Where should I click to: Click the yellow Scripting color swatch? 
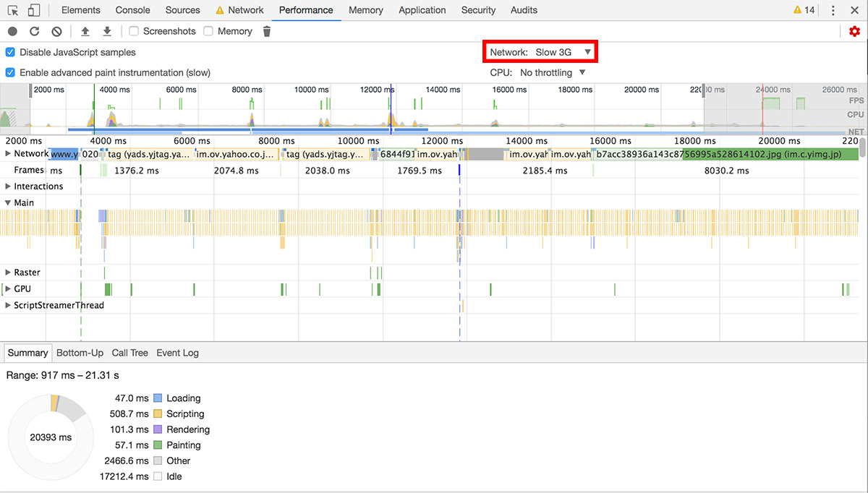pos(157,414)
